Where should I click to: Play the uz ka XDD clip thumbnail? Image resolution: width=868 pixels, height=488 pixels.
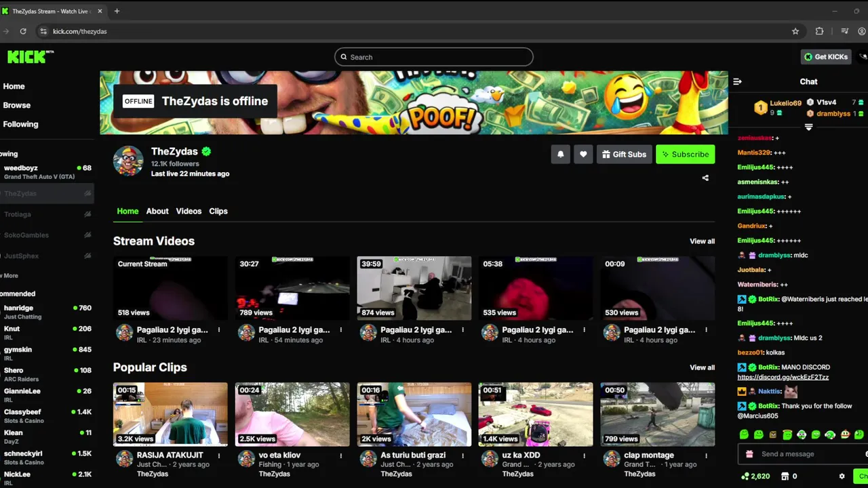click(x=536, y=414)
